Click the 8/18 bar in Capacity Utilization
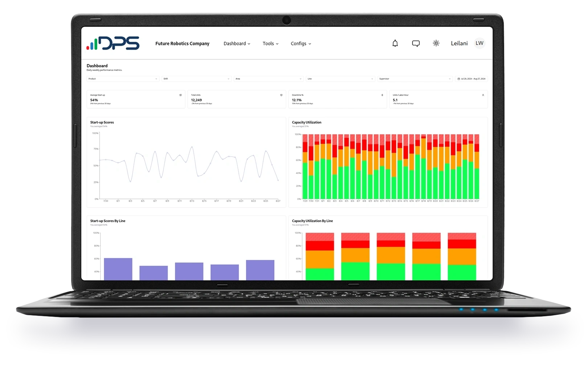 pos(424,167)
